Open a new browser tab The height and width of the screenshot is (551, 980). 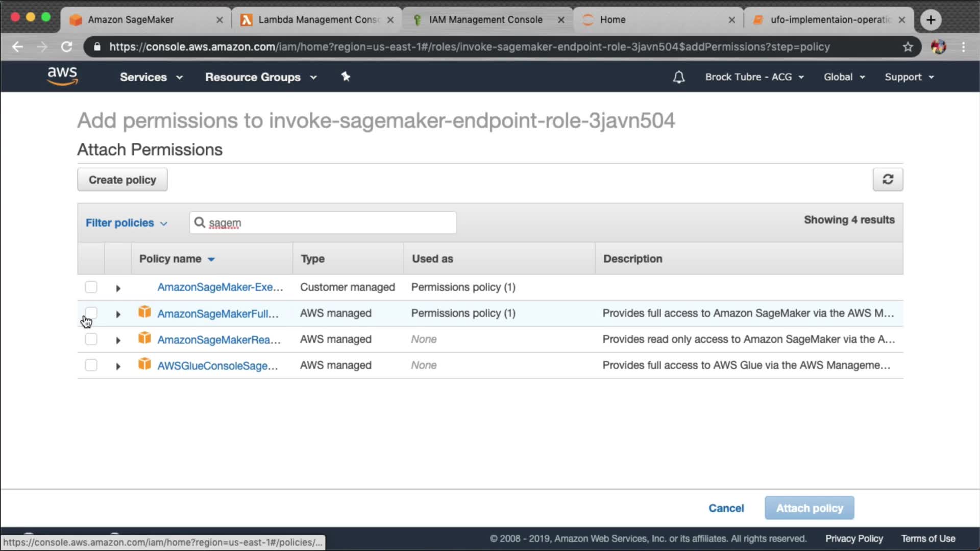point(930,19)
